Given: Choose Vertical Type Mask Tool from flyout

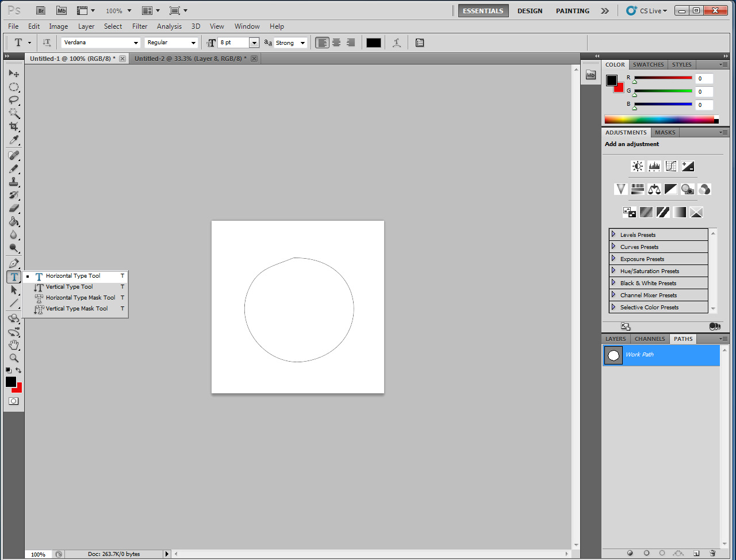Looking at the screenshot, I should click(75, 309).
